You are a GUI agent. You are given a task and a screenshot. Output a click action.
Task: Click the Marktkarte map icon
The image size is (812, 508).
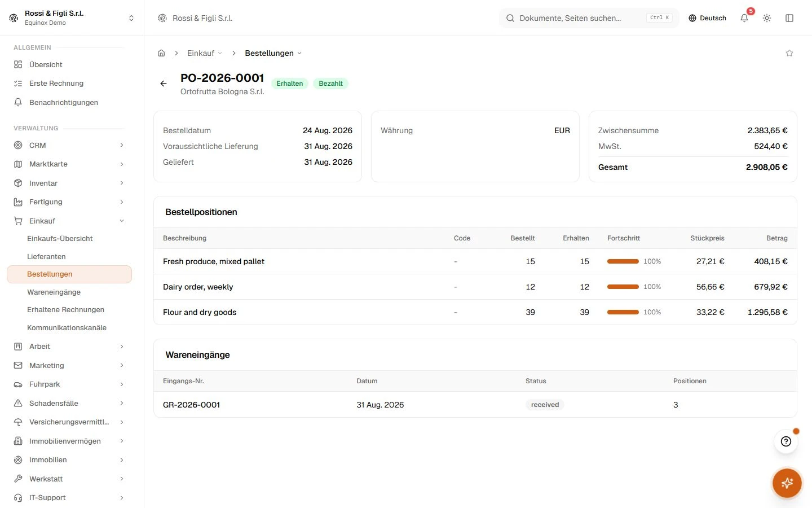point(18,164)
